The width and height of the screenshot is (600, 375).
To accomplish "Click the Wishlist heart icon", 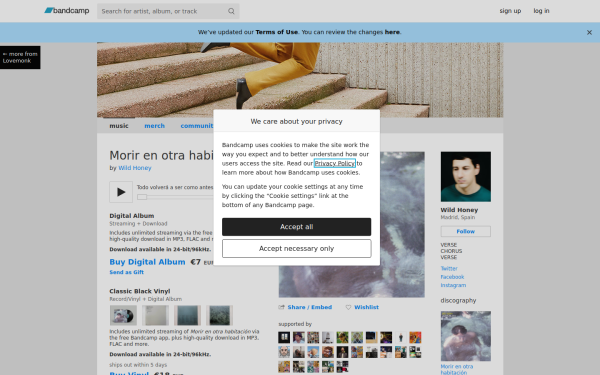I will point(348,307).
